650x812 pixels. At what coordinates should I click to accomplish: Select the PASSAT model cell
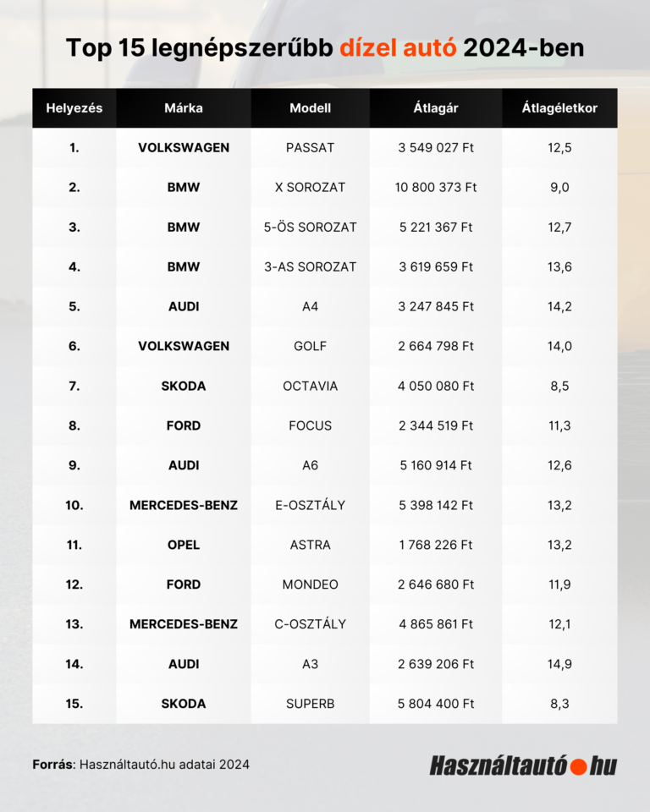[x=310, y=147]
